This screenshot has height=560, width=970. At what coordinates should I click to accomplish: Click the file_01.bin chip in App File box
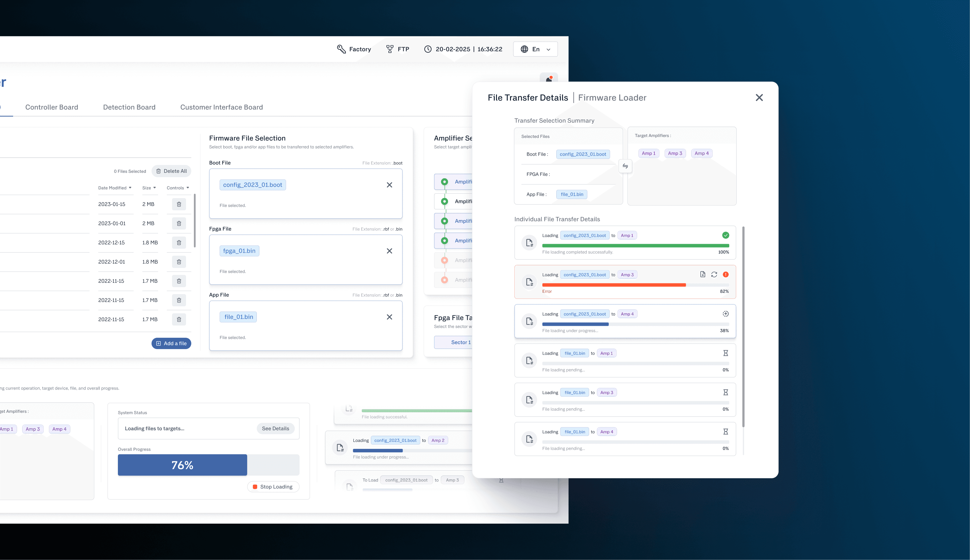point(238,317)
